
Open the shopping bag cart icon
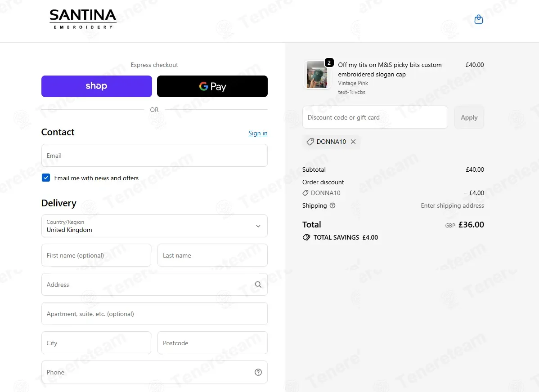(x=479, y=20)
